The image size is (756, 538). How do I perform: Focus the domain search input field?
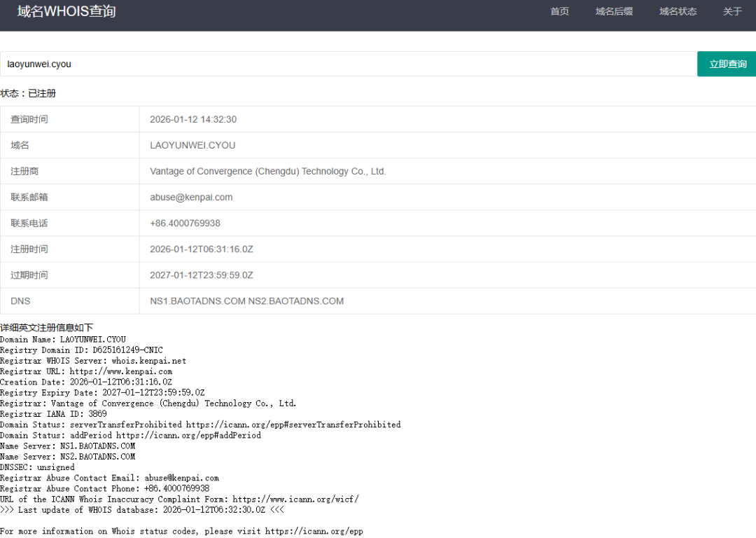[348, 64]
